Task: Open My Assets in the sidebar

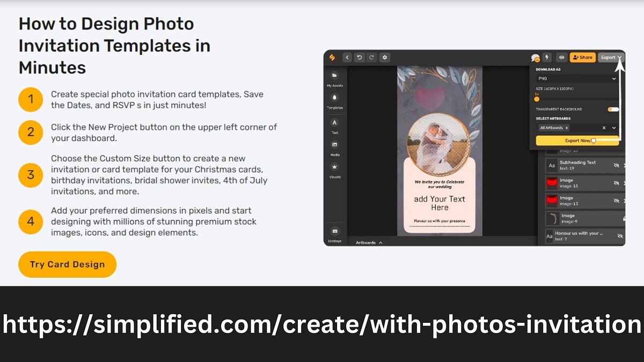Action: click(x=335, y=79)
